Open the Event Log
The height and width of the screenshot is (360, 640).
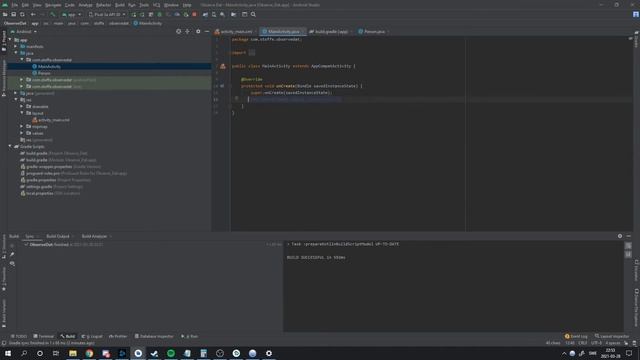576,336
